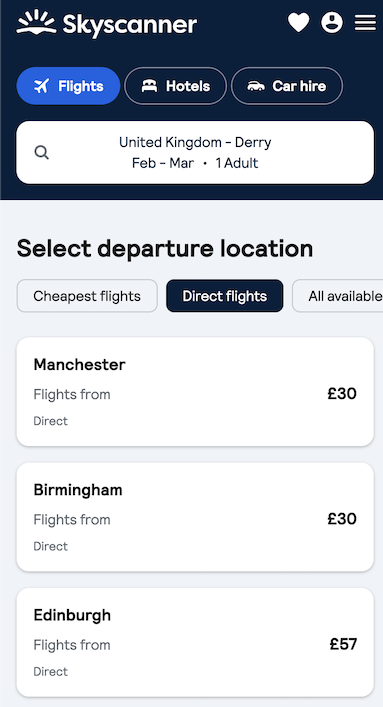This screenshot has width=383, height=707.
Task: Switch to the Car hire tab
Action: tap(287, 86)
